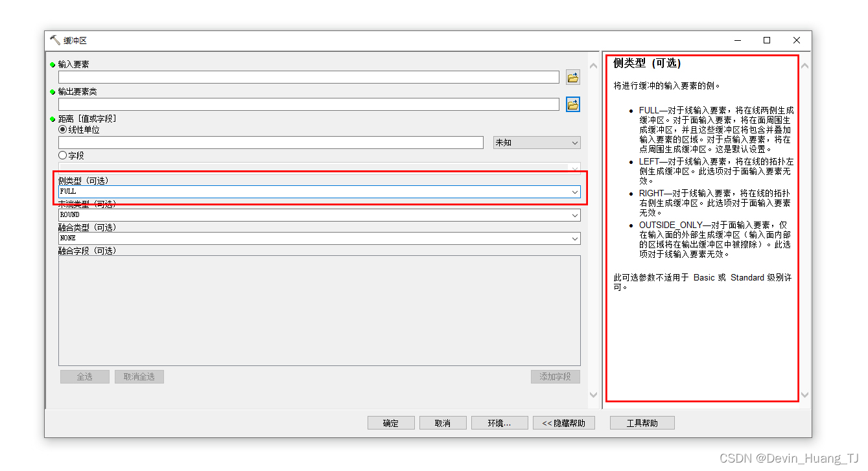Click parameters pane scroll down arrow
The height and width of the screenshot is (471, 868).
[594, 395]
